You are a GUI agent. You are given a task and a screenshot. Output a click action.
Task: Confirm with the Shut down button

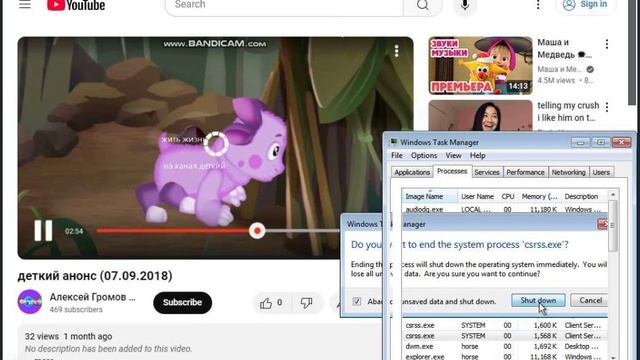pyautogui.click(x=538, y=300)
